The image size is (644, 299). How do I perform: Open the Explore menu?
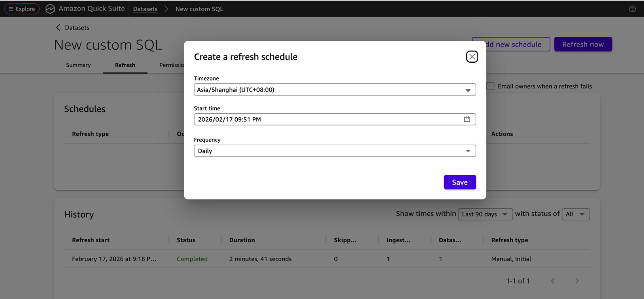pos(22,9)
